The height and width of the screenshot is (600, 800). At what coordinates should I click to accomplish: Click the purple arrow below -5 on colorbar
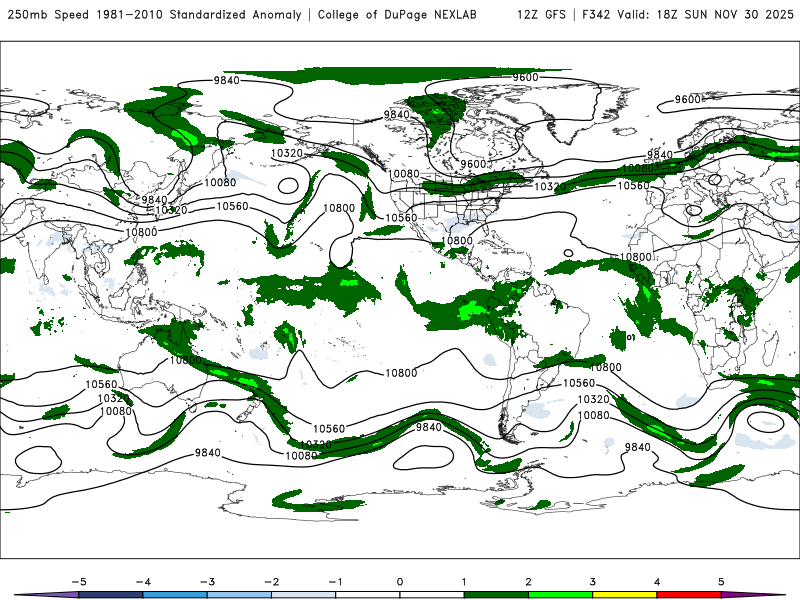(47, 595)
